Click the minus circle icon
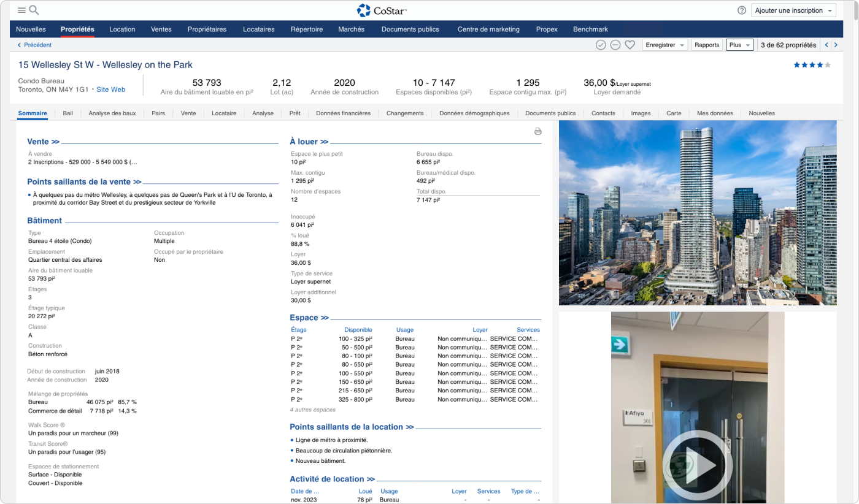Image resolution: width=859 pixels, height=504 pixels. pos(615,45)
